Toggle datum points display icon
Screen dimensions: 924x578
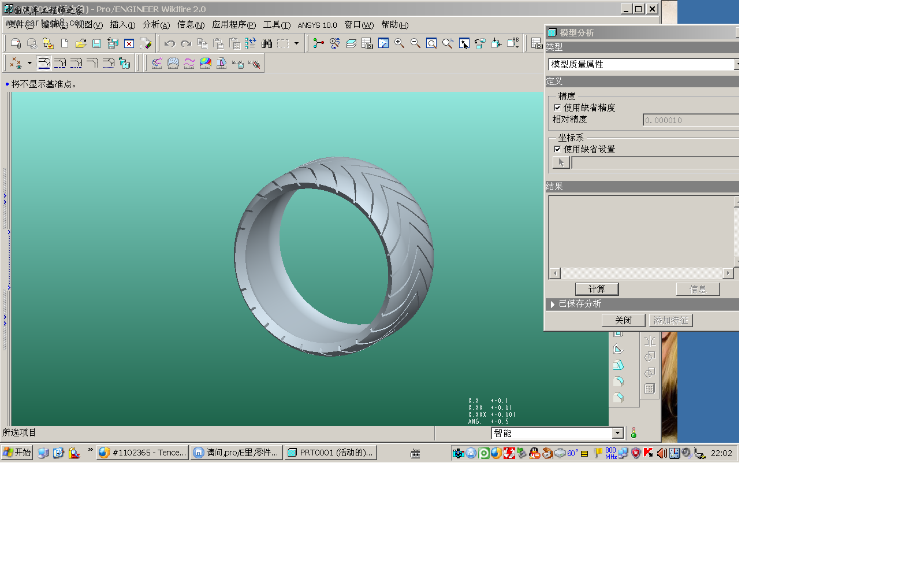click(x=16, y=63)
